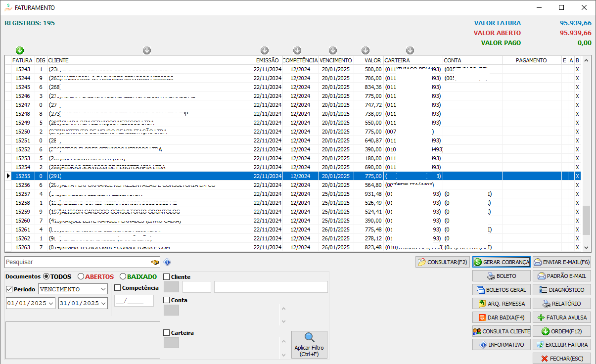Click green arrow above FATURA column
The width and height of the screenshot is (596, 364).
coord(20,50)
